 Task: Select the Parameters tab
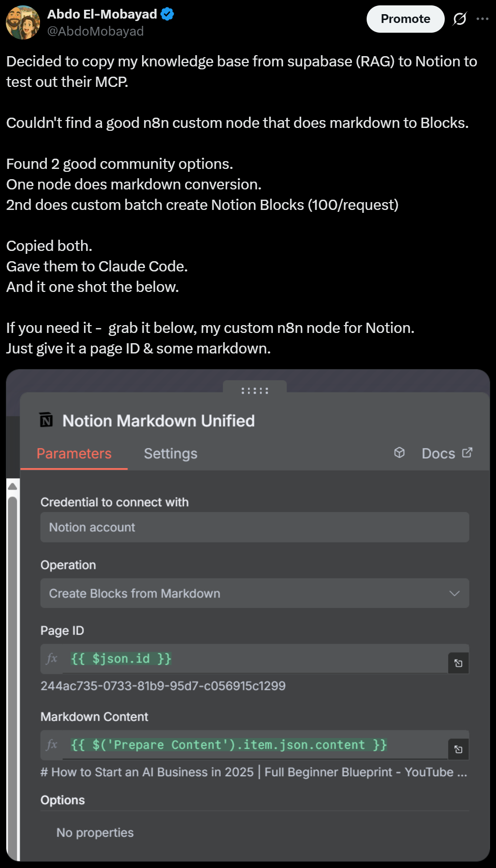pos(73,453)
